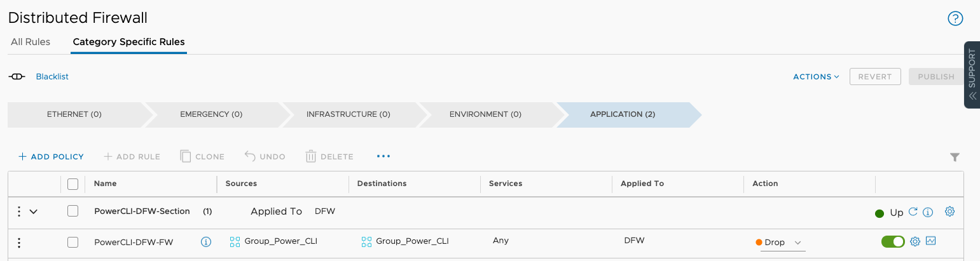Click ADD POLICY button
The image size is (980, 261).
coord(51,156)
